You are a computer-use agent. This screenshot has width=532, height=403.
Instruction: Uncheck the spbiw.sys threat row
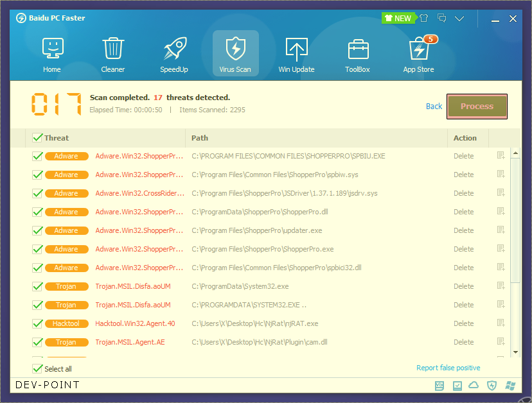[37, 175]
